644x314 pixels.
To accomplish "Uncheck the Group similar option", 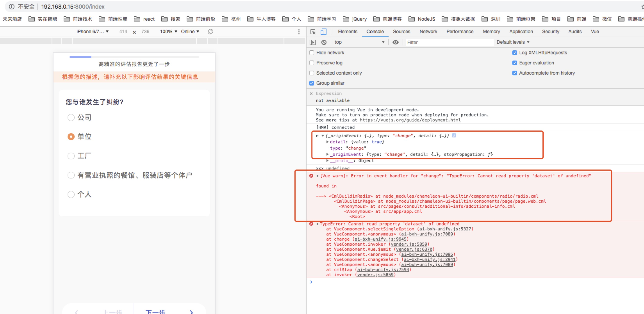I will (x=312, y=83).
